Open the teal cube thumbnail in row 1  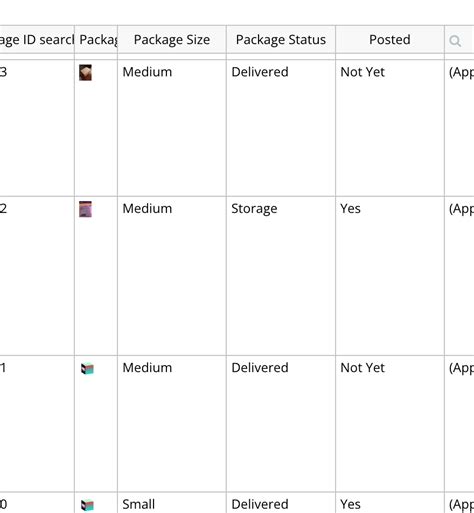pos(87,368)
